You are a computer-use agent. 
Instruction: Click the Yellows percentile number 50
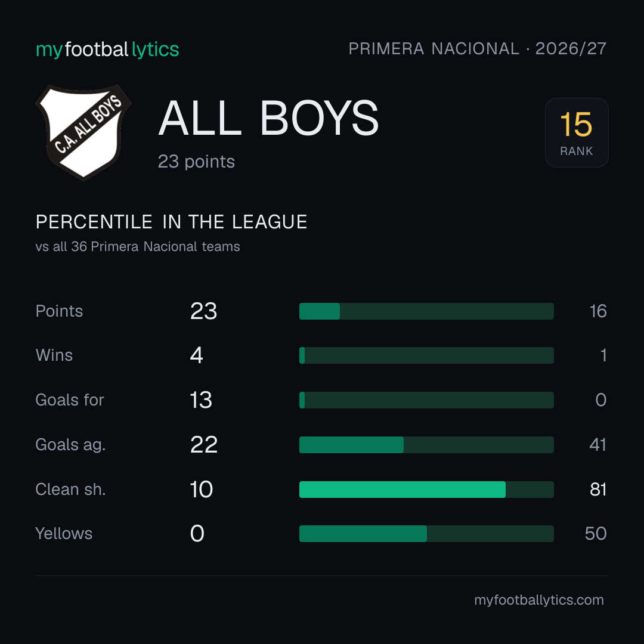[x=596, y=534]
